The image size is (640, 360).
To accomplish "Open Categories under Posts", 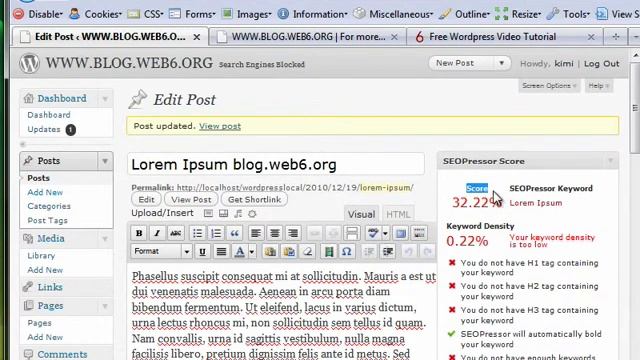I will pyautogui.click(x=49, y=206).
